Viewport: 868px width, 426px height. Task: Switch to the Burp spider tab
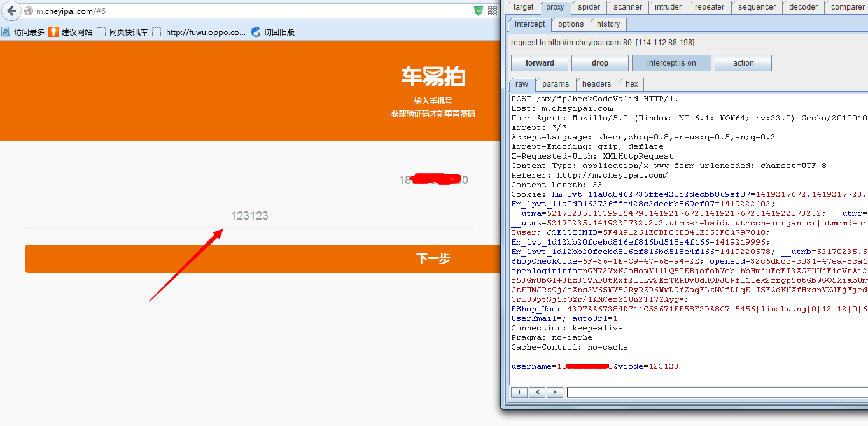click(x=589, y=7)
